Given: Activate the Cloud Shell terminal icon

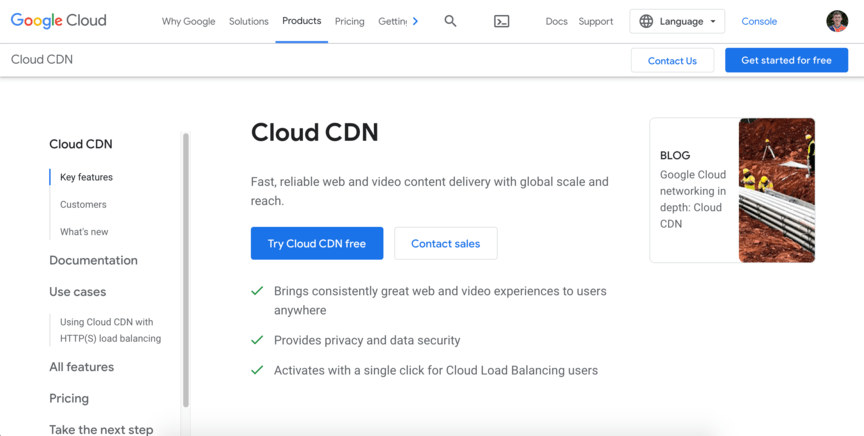Looking at the screenshot, I should pos(501,21).
